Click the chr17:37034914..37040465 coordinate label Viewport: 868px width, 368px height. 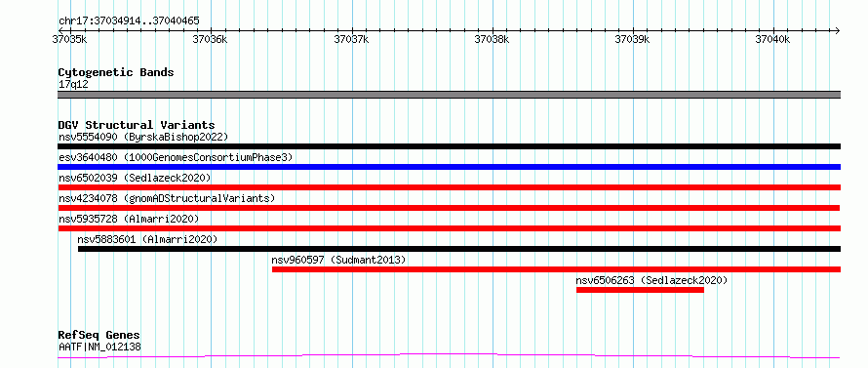pos(129,21)
